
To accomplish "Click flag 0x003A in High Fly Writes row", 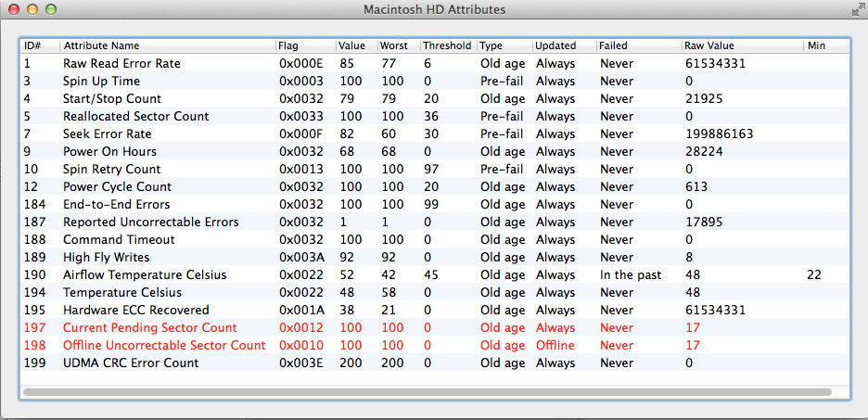I will [x=301, y=258].
